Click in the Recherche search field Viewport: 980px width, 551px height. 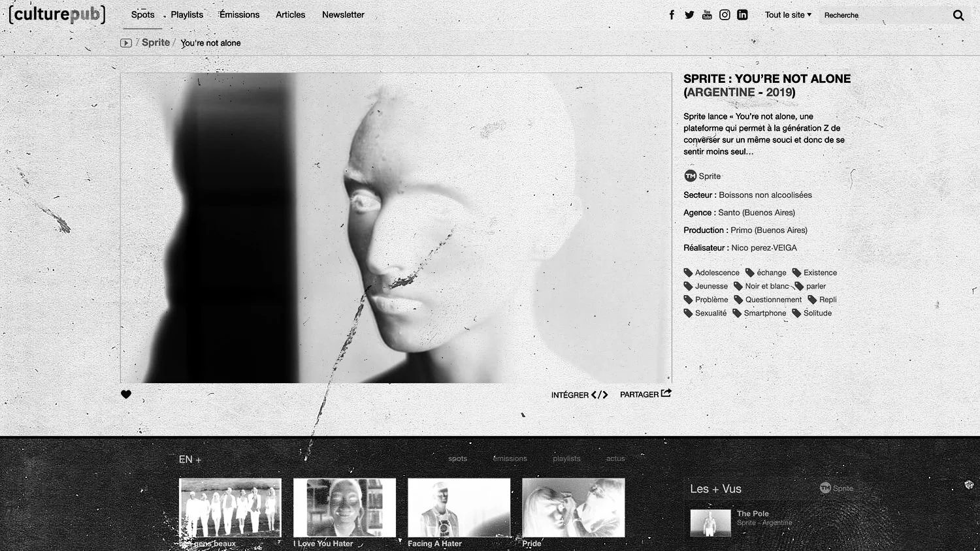(x=885, y=15)
